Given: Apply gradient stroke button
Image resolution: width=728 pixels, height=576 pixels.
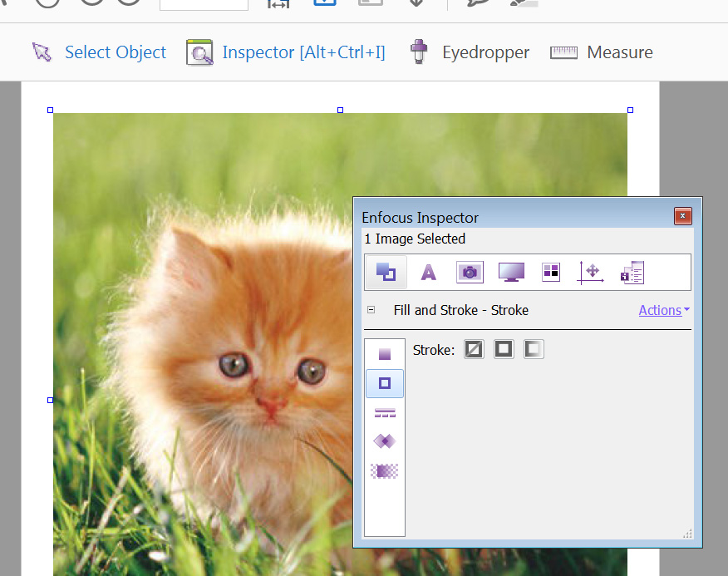Looking at the screenshot, I should [x=534, y=349].
